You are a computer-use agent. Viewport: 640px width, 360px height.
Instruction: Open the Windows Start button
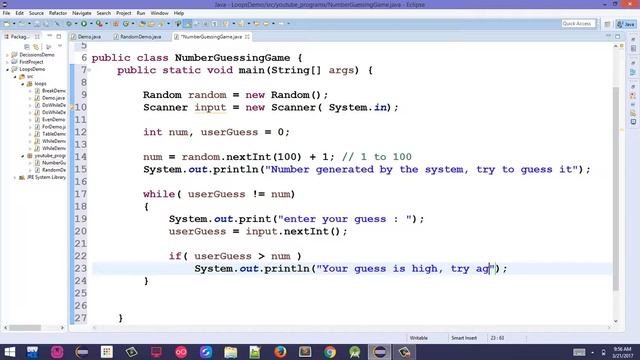point(9,352)
